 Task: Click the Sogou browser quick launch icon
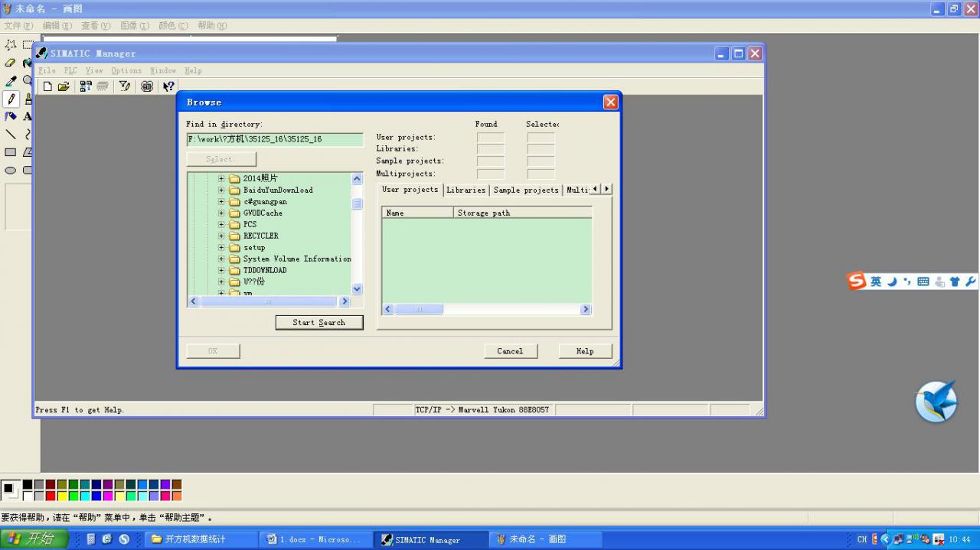pyautogui.click(x=124, y=539)
